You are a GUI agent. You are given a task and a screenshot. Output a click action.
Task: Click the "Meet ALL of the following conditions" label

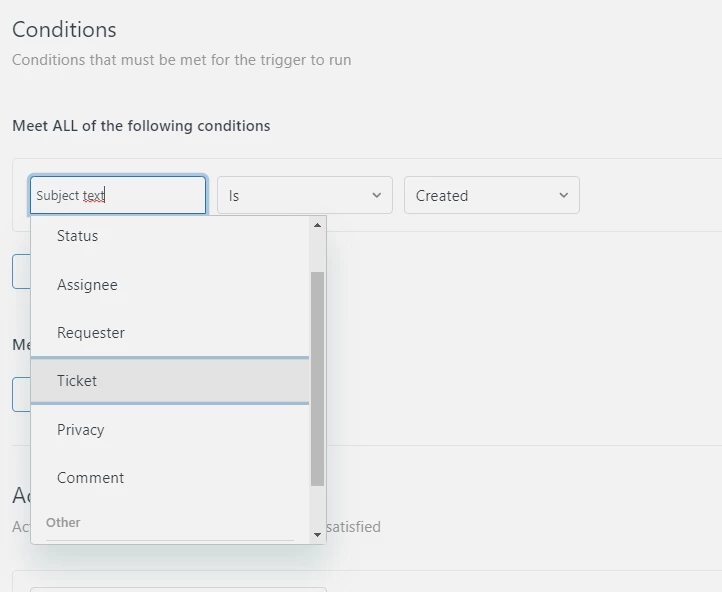(x=141, y=126)
